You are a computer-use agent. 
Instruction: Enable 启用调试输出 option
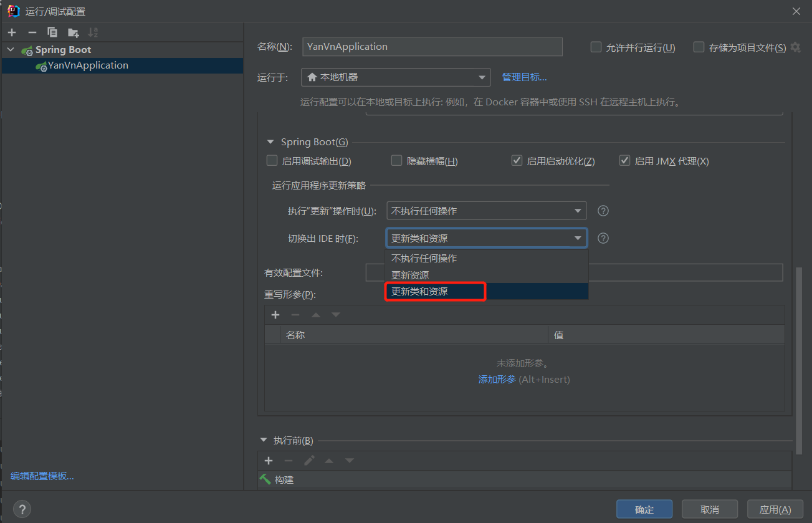(272, 160)
